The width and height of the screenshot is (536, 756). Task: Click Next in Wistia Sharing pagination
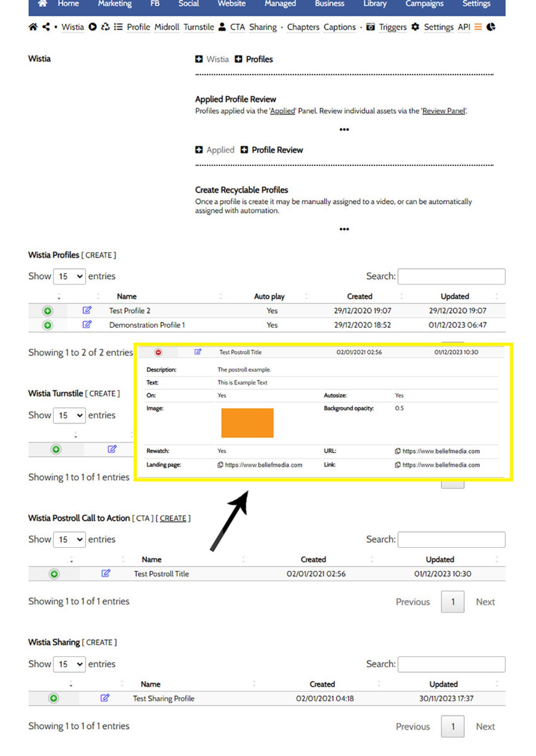click(485, 726)
